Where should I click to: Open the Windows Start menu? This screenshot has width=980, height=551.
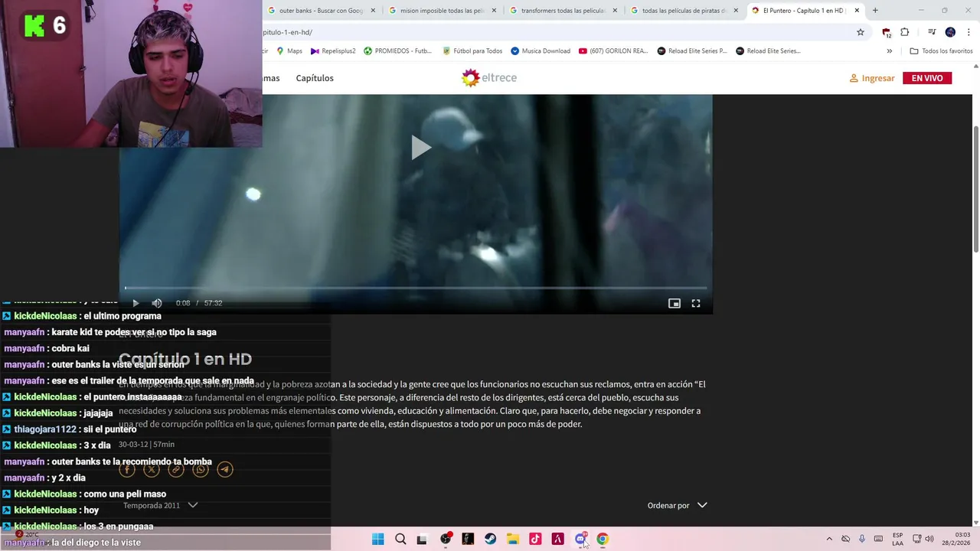pos(377,539)
